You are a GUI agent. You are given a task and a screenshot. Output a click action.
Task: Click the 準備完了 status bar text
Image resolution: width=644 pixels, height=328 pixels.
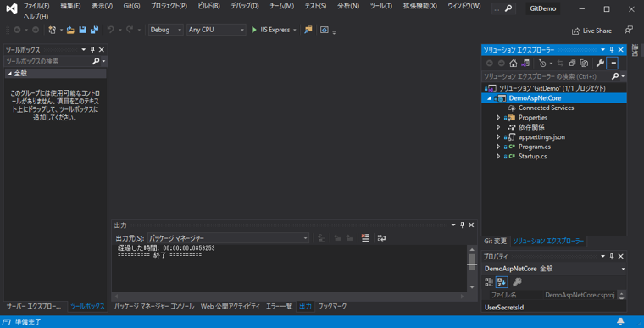tap(28, 322)
